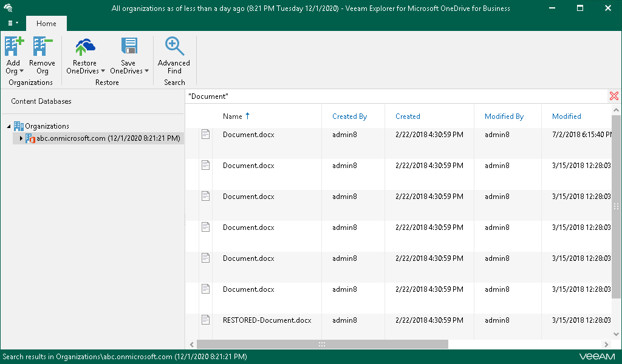Select RESTORED-Document.docx file name
Viewport: 622px width, 364px height.
click(x=267, y=320)
